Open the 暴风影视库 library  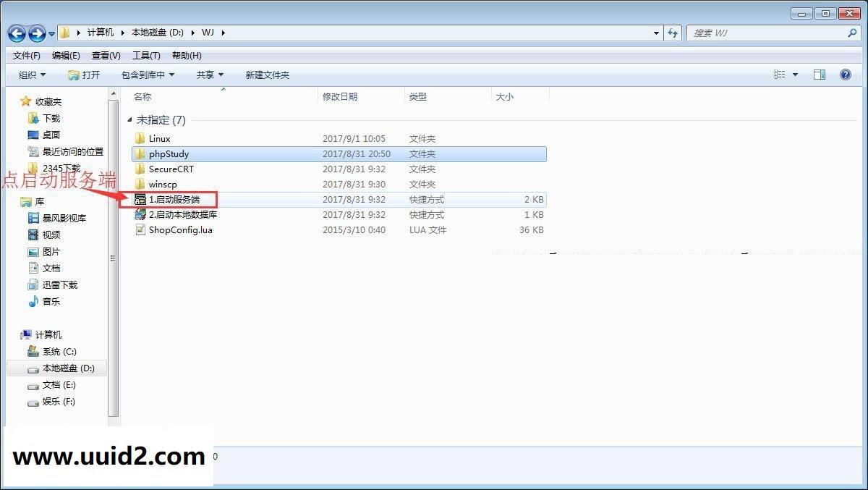pyautogui.click(x=64, y=217)
